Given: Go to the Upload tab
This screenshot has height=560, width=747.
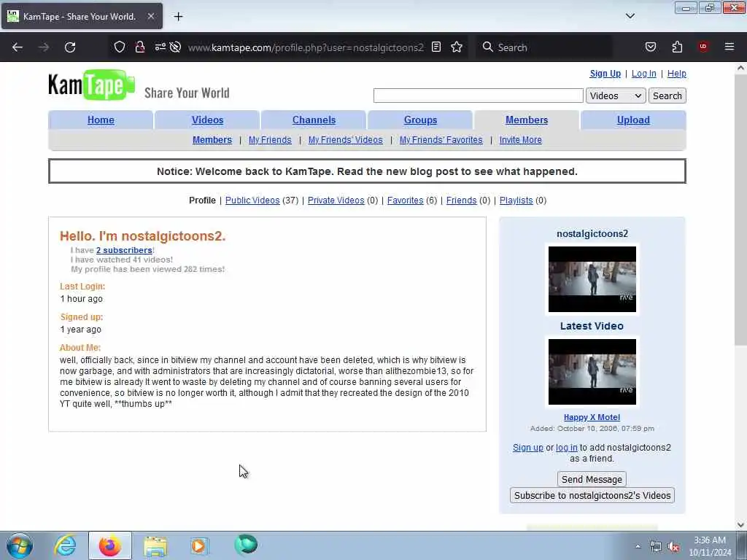Looking at the screenshot, I should (633, 120).
